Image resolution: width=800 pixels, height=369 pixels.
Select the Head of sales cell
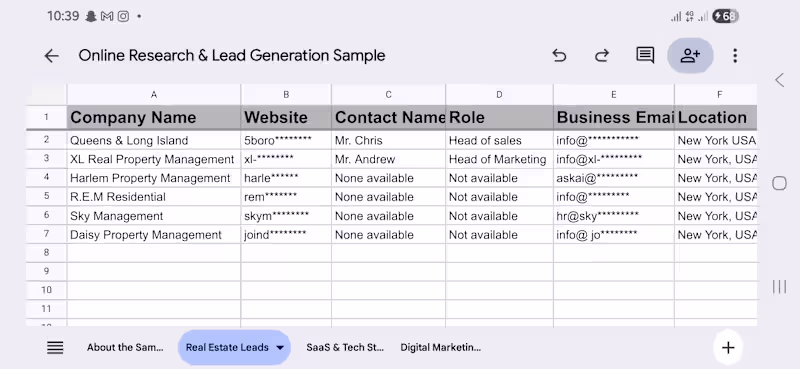pos(499,140)
